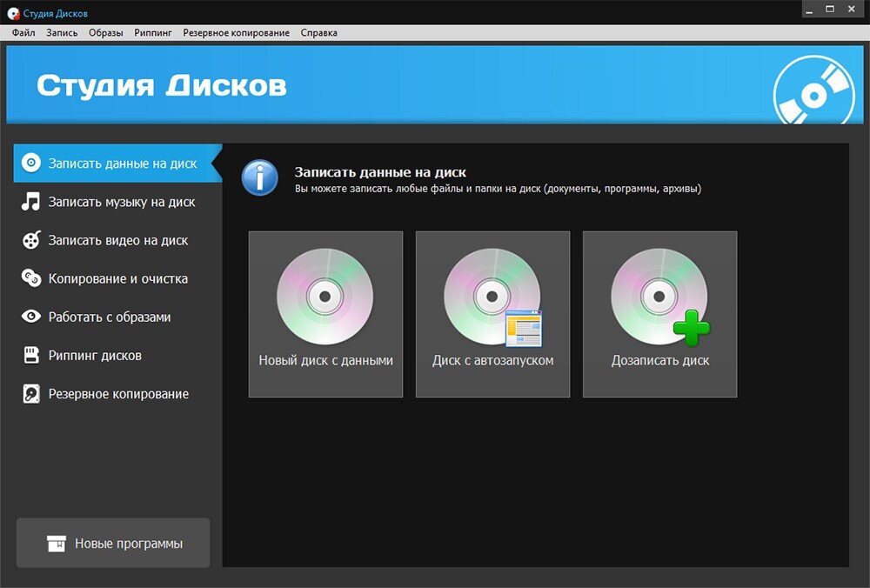The height and width of the screenshot is (588, 870).
Task: Click the two-disc icon for Копирование и очистка
Action: (31, 278)
